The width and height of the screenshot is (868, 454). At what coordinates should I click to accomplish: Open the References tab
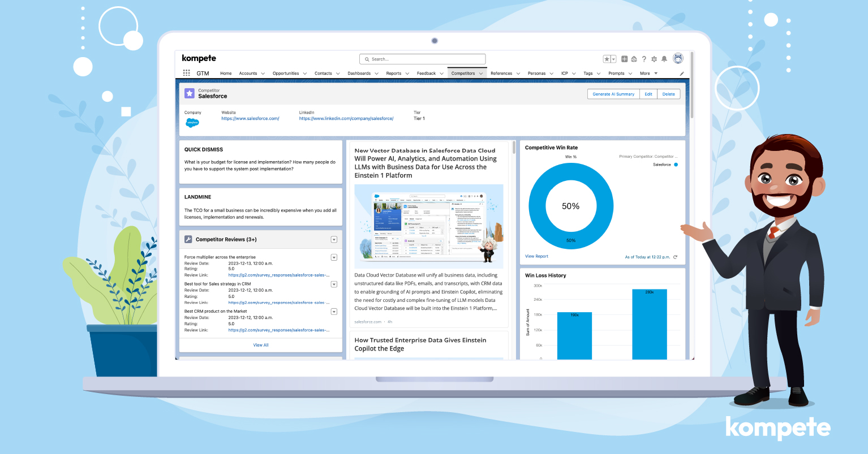[x=501, y=73]
